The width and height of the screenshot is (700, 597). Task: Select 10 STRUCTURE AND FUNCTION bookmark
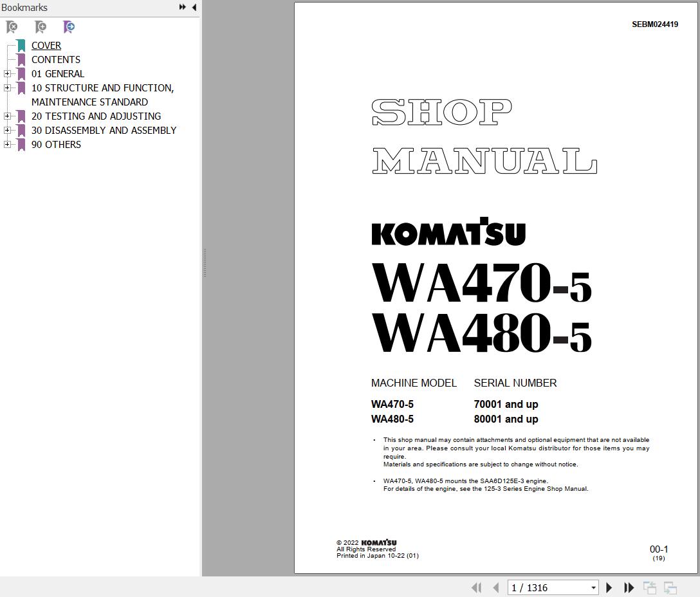point(103,95)
